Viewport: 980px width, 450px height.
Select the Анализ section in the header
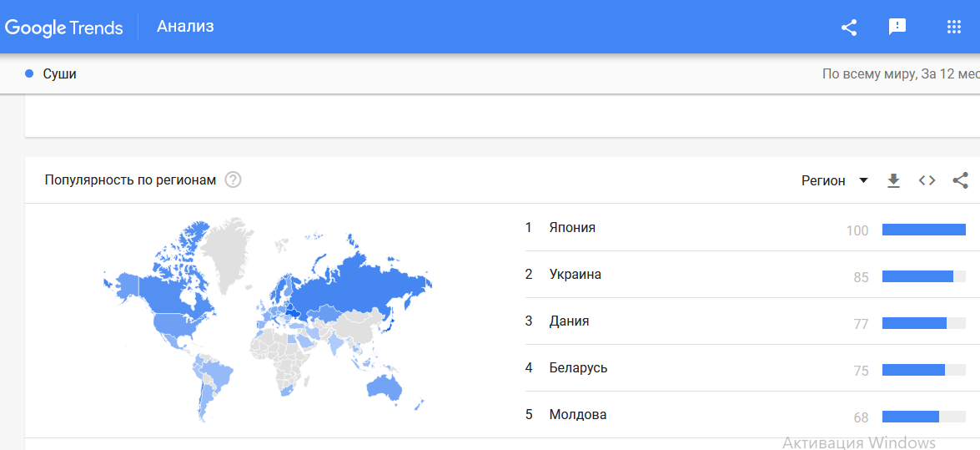tap(186, 26)
